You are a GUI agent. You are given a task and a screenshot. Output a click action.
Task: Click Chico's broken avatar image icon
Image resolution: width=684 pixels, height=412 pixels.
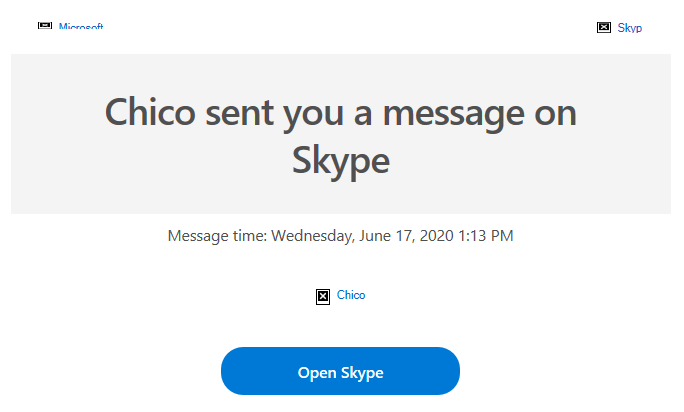[323, 296]
